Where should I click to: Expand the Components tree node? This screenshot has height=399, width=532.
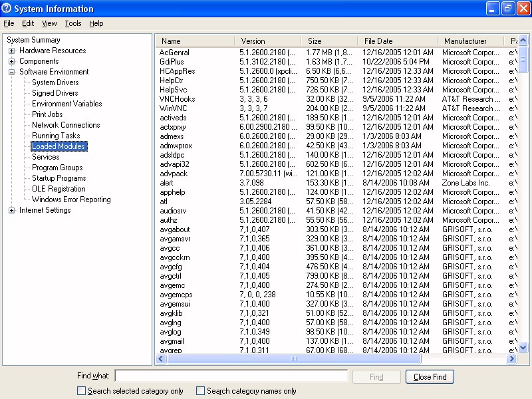[12, 61]
